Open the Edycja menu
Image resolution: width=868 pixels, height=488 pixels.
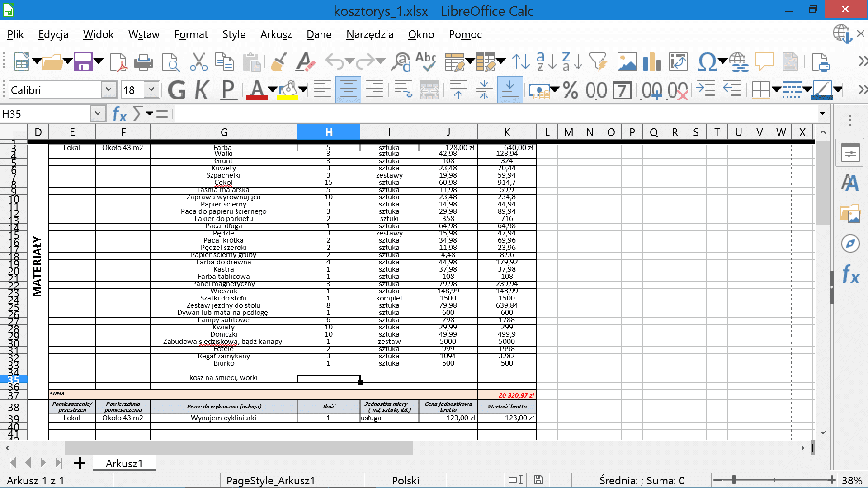point(53,34)
